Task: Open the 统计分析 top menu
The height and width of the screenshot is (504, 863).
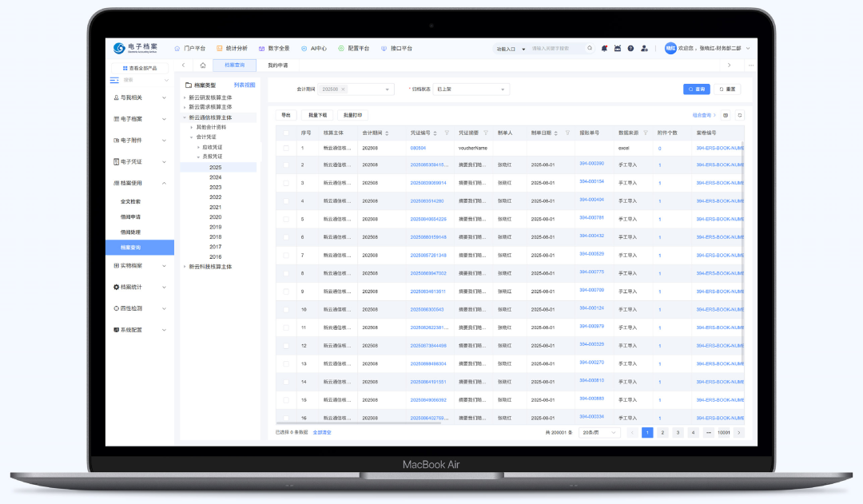Action: coord(232,49)
